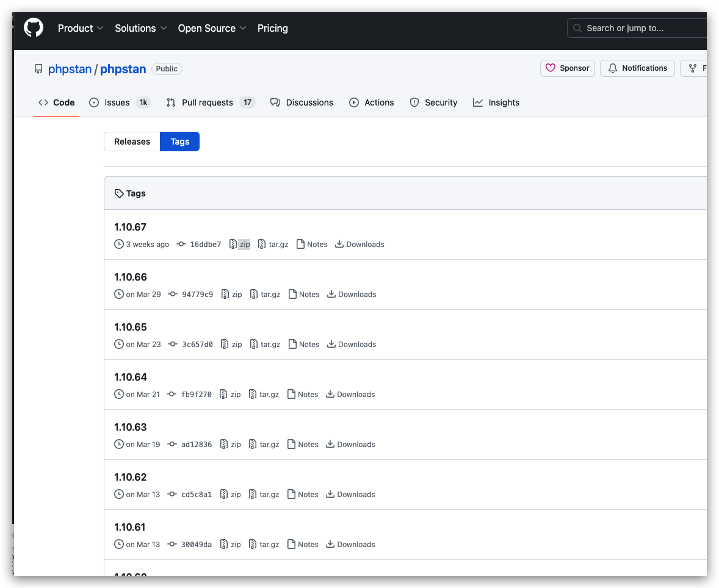Switch to the Releases view
Image resolution: width=719 pixels, height=588 pixels.
(132, 142)
